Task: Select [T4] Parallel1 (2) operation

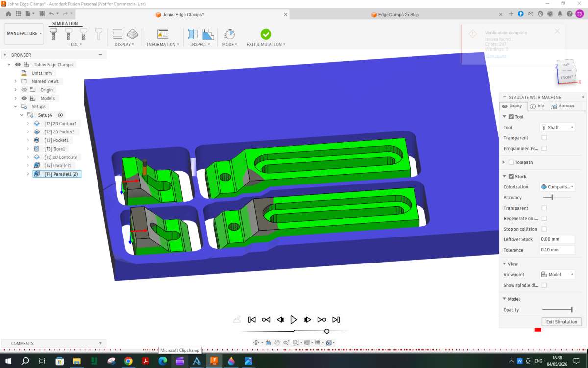Action: [57, 174]
